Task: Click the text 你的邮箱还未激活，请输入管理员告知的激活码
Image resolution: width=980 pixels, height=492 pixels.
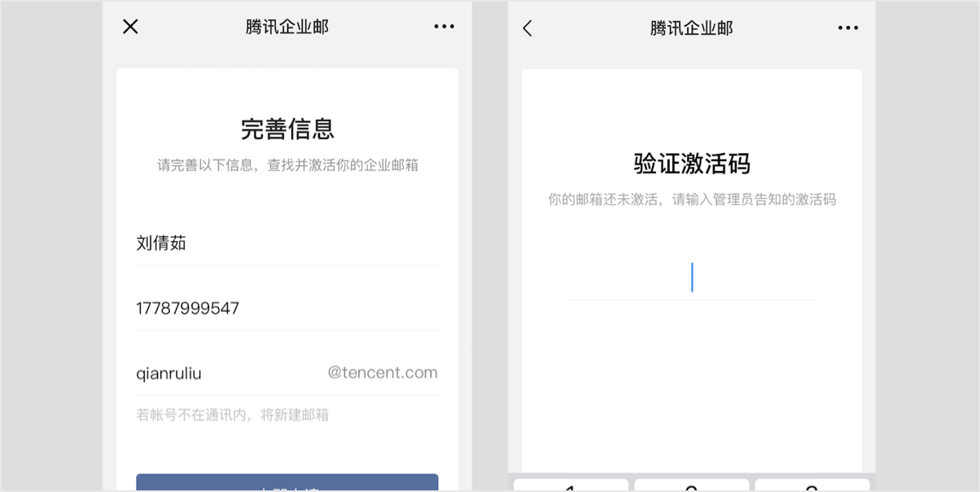Action: (x=692, y=200)
